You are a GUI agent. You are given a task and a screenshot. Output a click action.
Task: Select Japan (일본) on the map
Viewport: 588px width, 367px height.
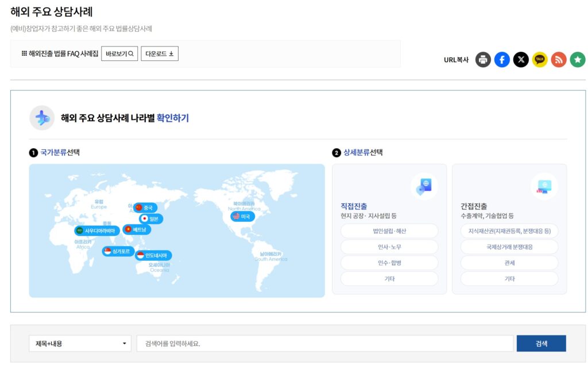[x=151, y=218]
